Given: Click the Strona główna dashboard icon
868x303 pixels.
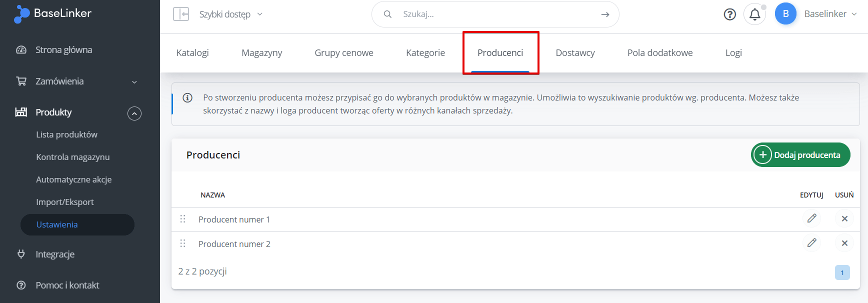Looking at the screenshot, I should coord(21,49).
